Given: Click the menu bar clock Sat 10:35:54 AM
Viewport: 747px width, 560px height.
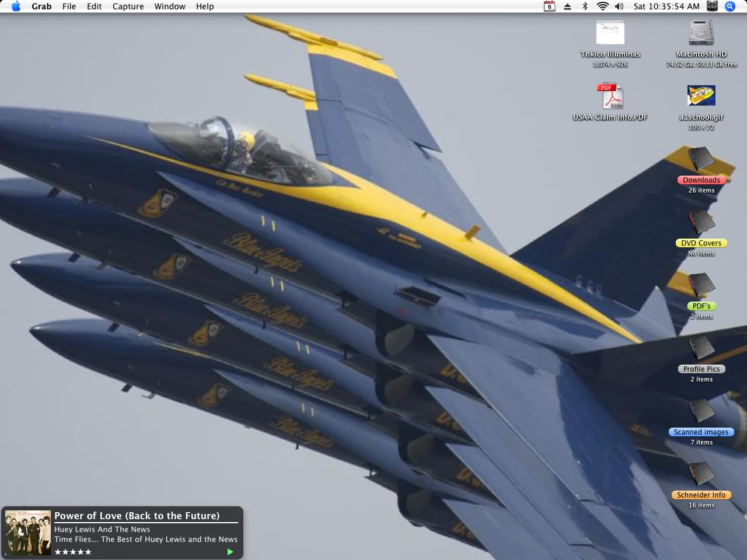Looking at the screenshot, I should tap(666, 6).
